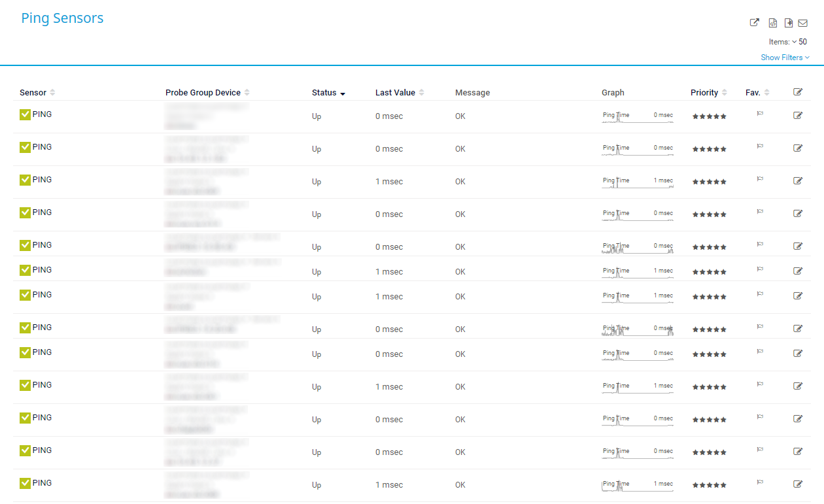Click the Ping Sensors page title
This screenshot has width=824, height=504.
(x=62, y=18)
